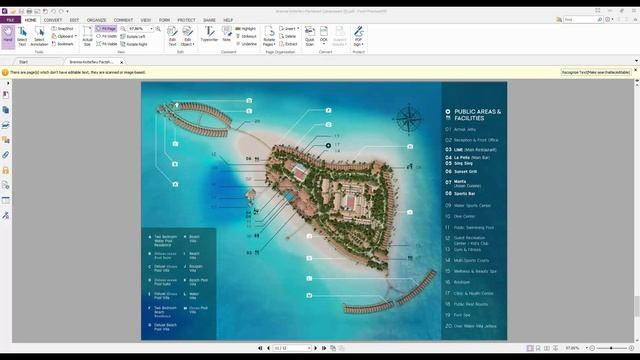The image size is (640, 360).
Task: Open the Pages thumbnail panel
Action: 6,110
